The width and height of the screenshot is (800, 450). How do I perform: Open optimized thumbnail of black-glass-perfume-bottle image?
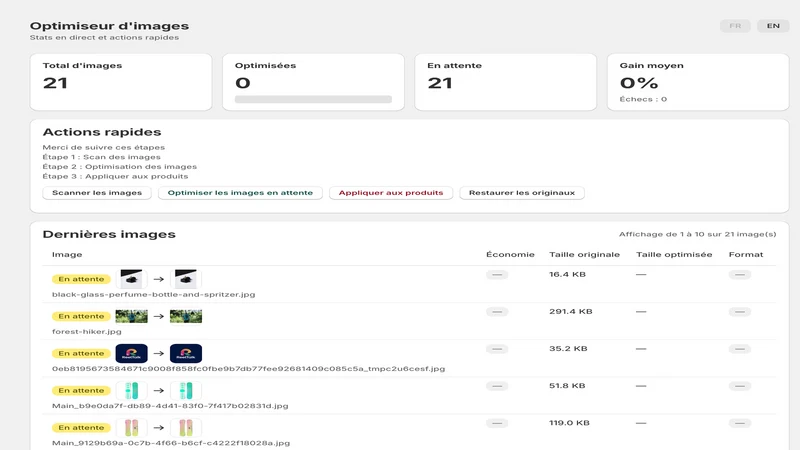pyautogui.click(x=186, y=279)
